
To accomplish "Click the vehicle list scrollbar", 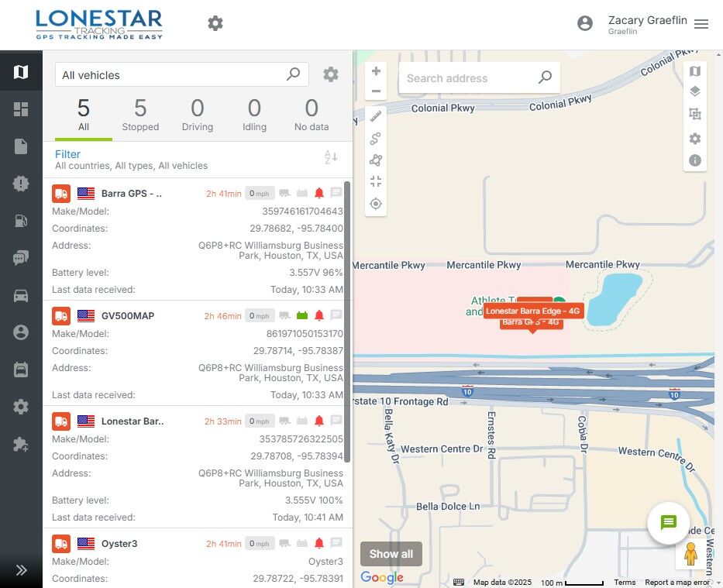I will pyautogui.click(x=347, y=322).
